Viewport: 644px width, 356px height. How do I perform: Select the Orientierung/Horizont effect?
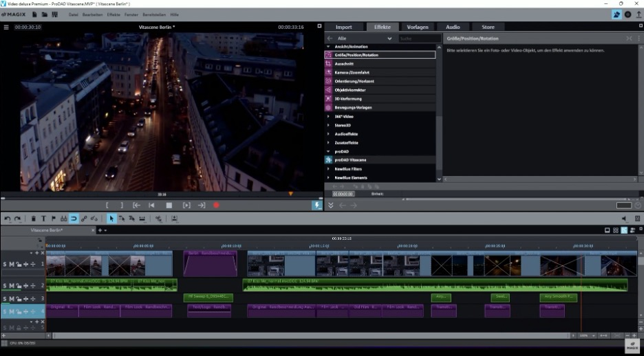[x=380, y=81]
